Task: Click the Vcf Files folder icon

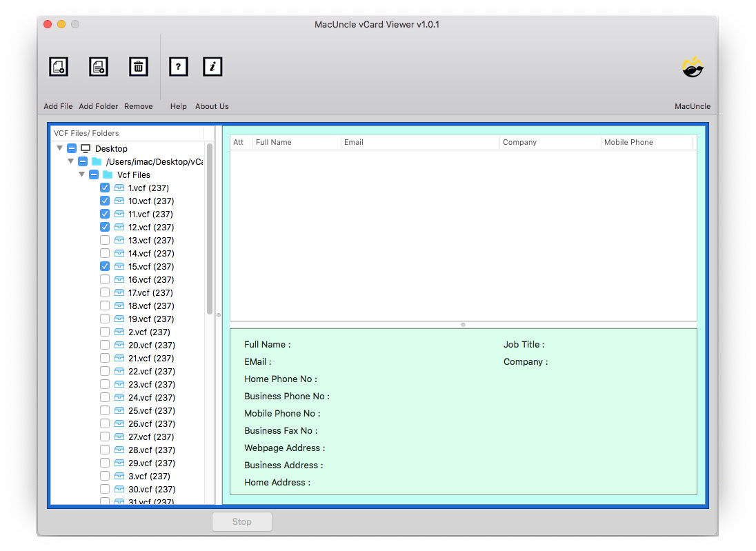Action: pyautogui.click(x=108, y=174)
